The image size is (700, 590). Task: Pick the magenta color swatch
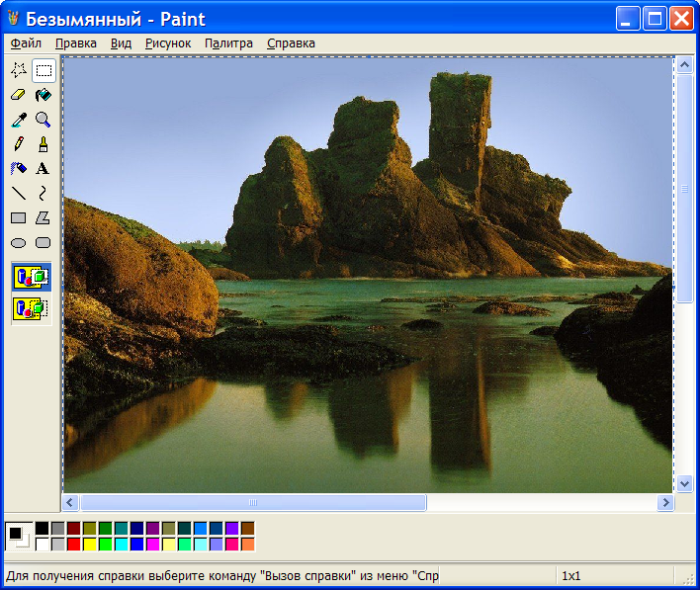(x=153, y=544)
